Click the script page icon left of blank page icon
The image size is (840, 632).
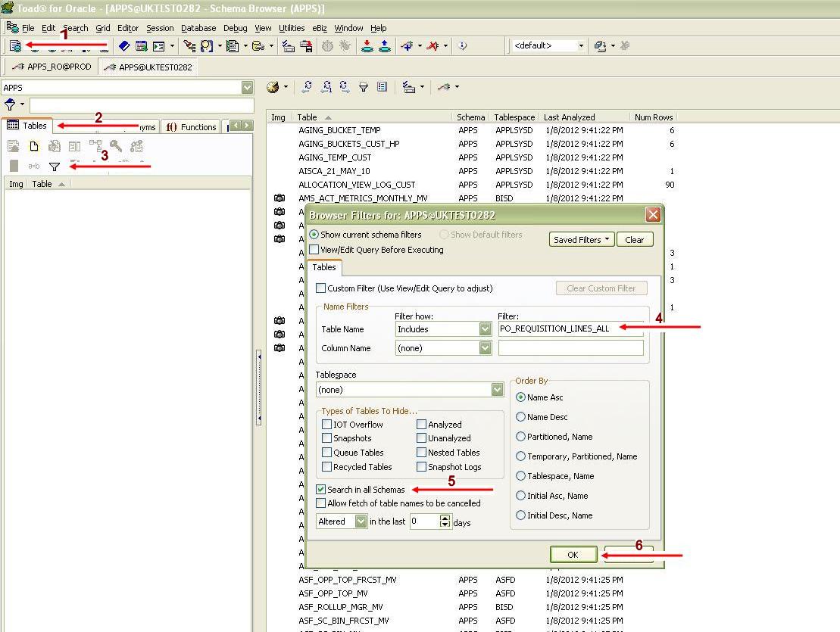pyautogui.click(x=14, y=146)
